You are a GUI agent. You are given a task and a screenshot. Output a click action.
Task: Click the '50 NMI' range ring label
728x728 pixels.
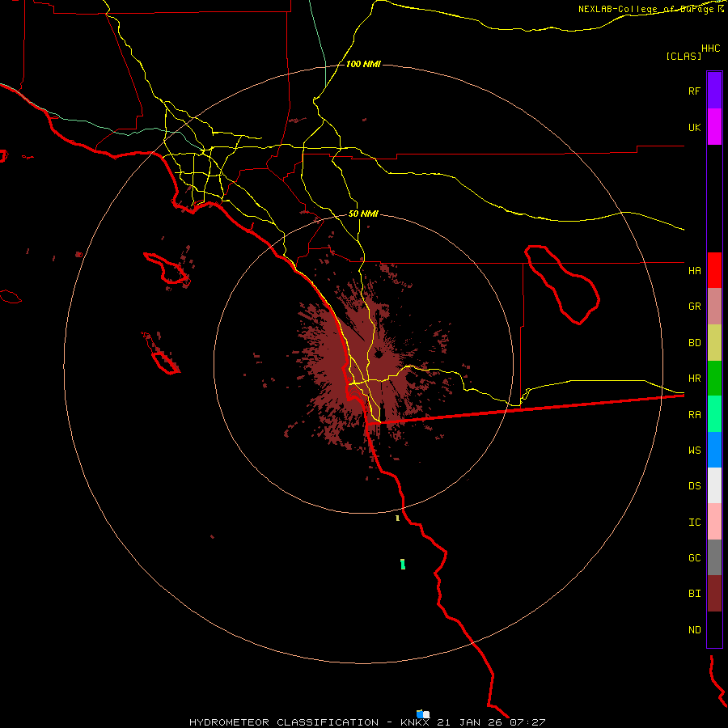coord(363,214)
